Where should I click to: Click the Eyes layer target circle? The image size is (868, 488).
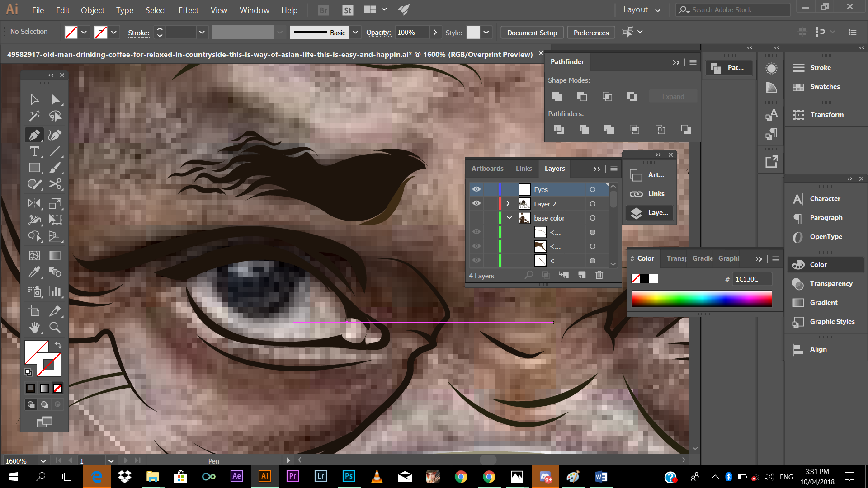(592, 189)
